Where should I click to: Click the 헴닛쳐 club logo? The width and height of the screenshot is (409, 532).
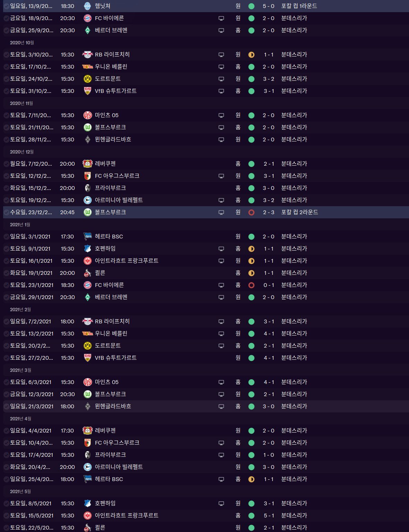88,6
